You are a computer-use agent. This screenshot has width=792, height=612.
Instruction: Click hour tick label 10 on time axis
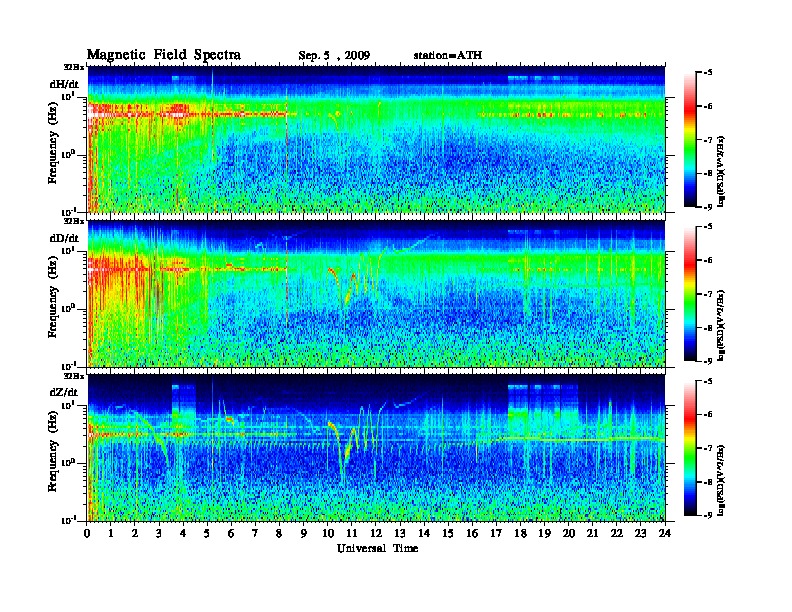coord(328,533)
